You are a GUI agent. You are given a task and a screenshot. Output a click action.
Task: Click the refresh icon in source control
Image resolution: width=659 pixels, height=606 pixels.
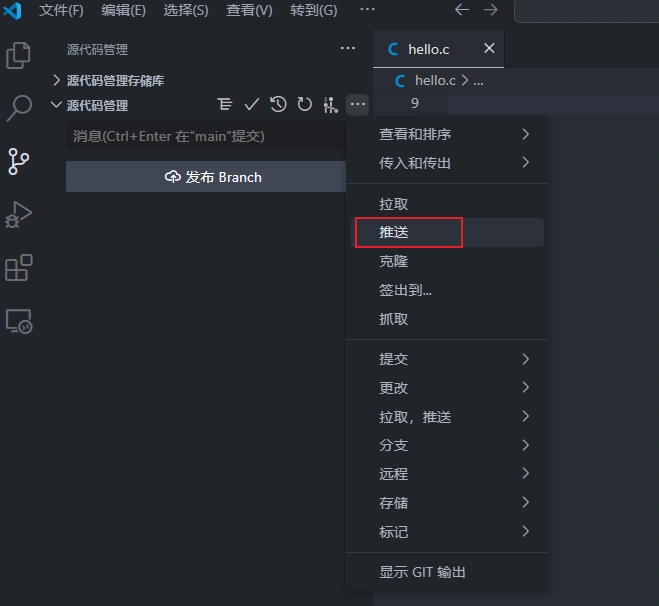pos(304,104)
